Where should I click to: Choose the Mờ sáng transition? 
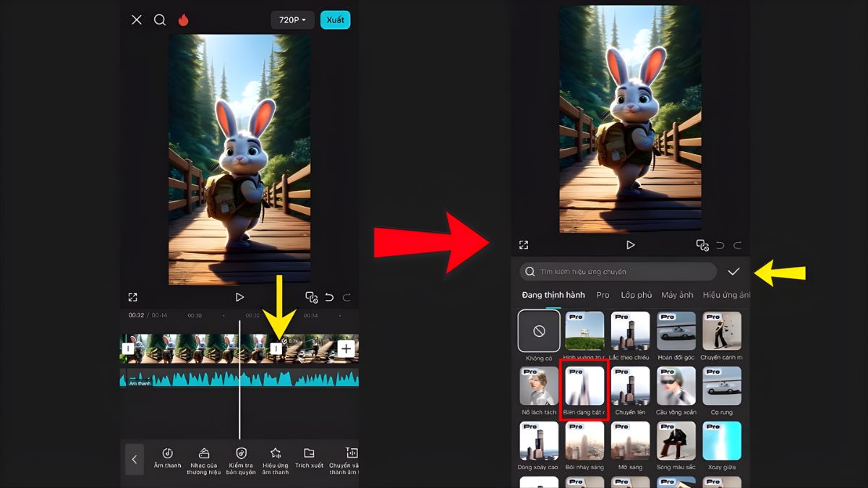click(x=630, y=441)
